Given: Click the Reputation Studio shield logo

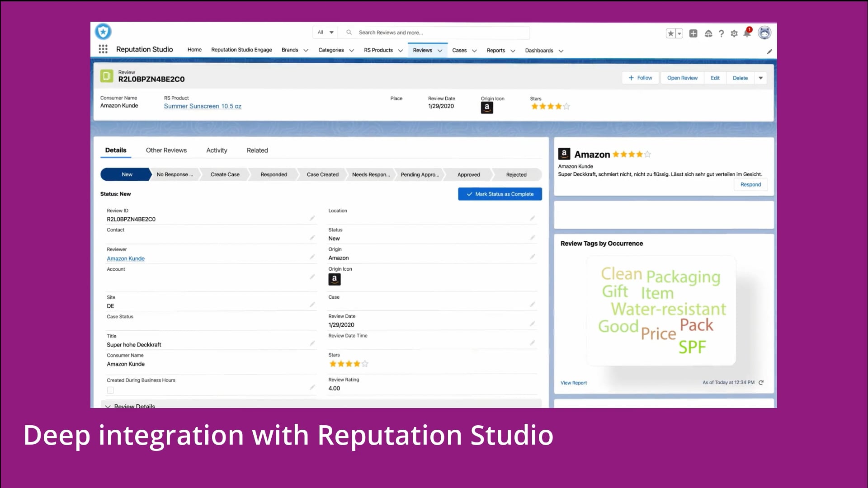Looking at the screenshot, I should (x=103, y=32).
